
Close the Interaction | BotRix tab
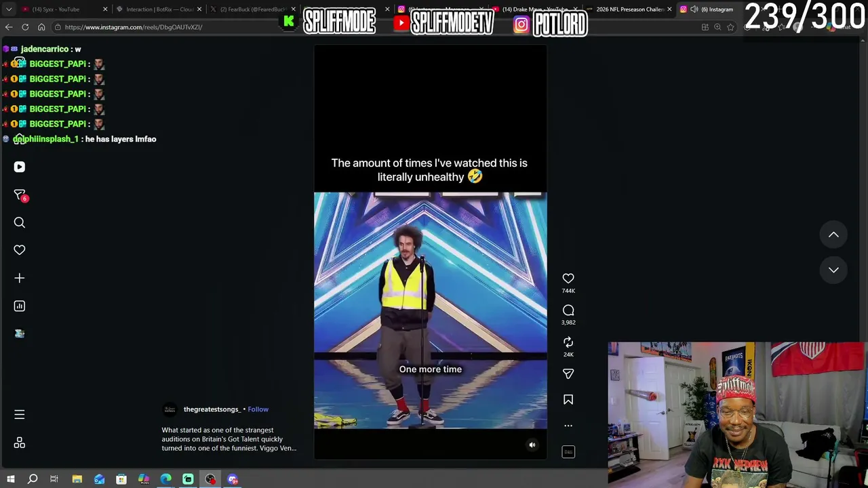tap(199, 9)
